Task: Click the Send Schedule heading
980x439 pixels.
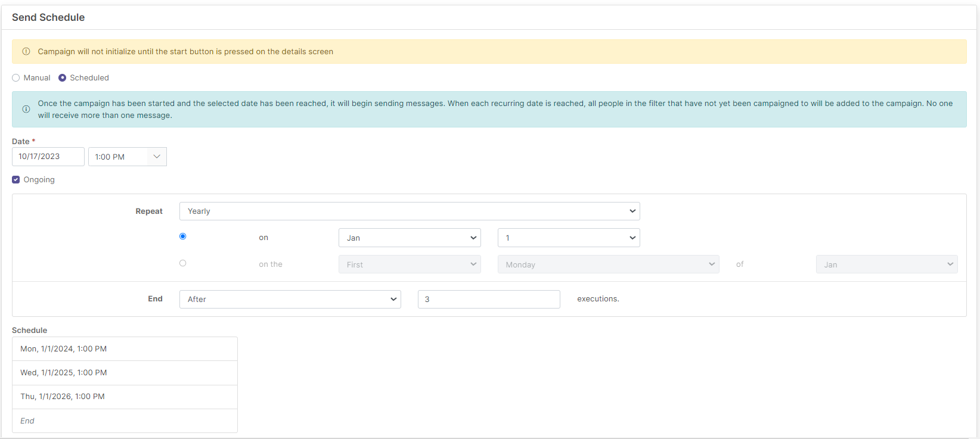Action: point(48,17)
